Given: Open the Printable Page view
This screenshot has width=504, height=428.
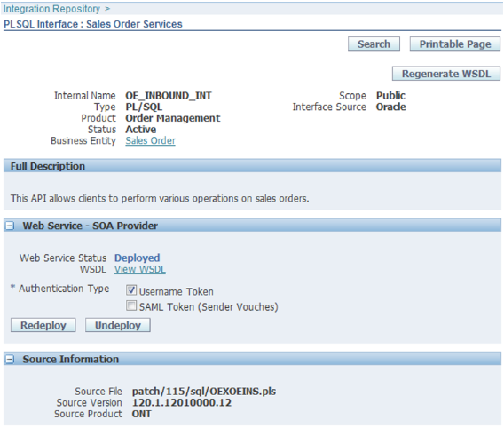Looking at the screenshot, I should coord(455,44).
